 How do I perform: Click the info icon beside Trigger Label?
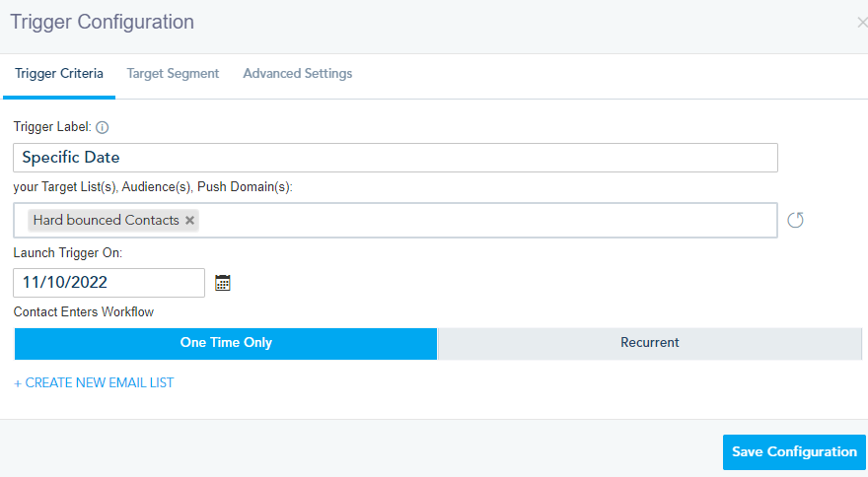(x=103, y=127)
